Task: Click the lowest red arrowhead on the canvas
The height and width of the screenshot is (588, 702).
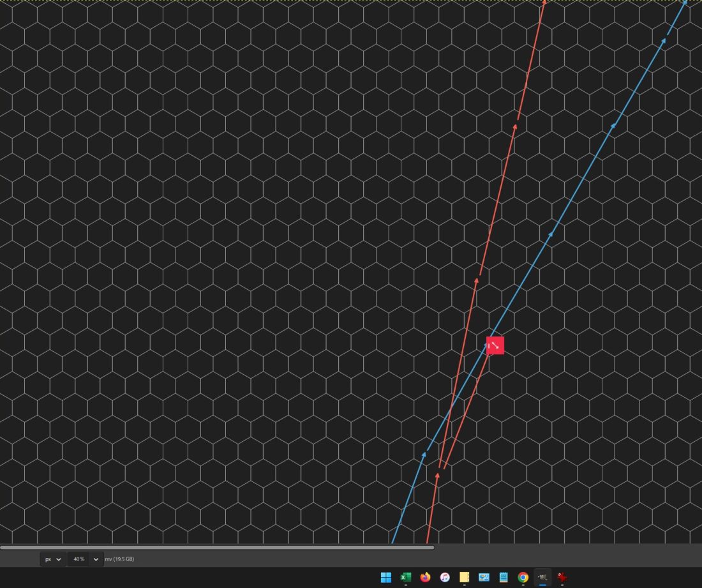Action: 438,474
